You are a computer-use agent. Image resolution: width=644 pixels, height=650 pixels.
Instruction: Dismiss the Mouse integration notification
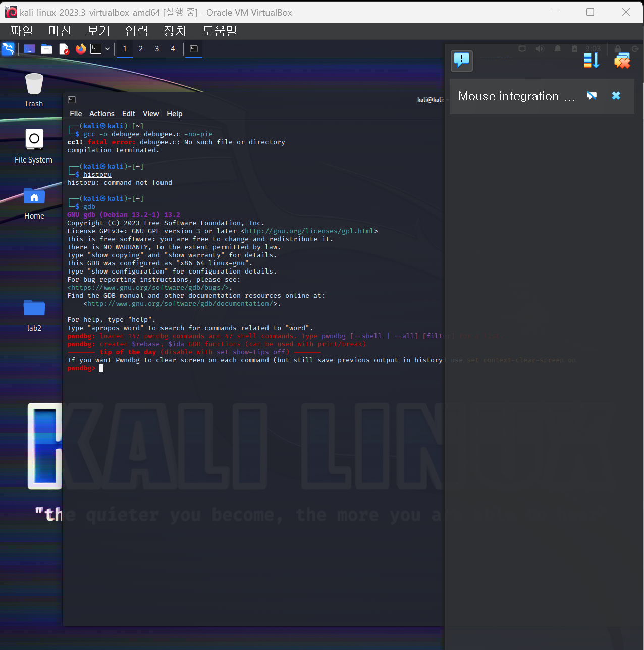(x=616, y=96)
